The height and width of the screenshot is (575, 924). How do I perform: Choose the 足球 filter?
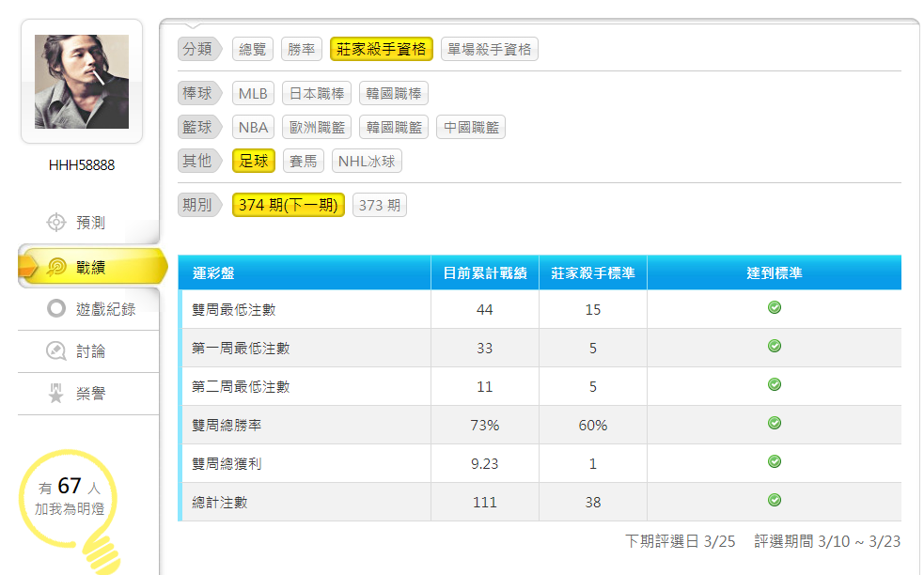254,161
